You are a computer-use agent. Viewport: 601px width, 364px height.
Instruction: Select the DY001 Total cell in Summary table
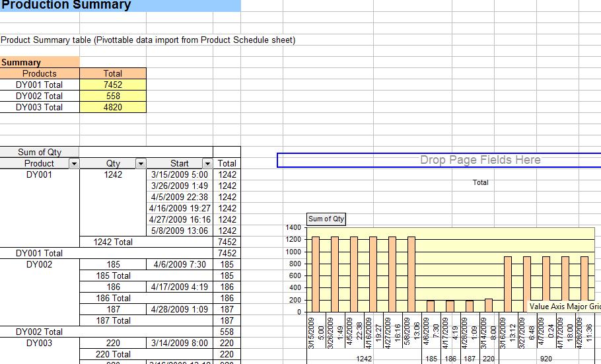tap(40, 85)
